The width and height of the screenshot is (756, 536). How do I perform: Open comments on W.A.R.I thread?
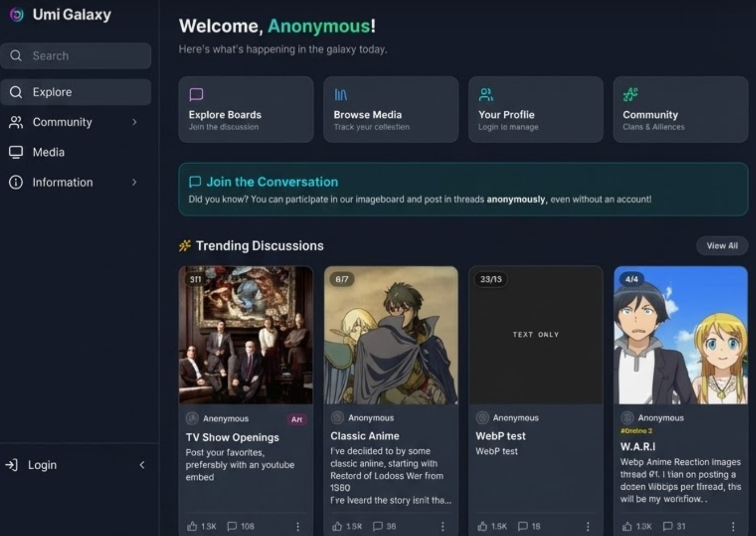(674, 526)
